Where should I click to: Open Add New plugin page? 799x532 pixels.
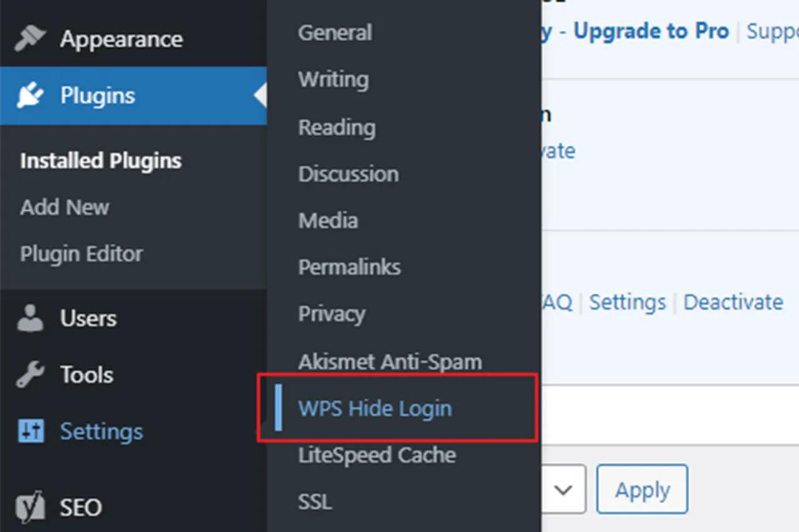pos(65,207)
